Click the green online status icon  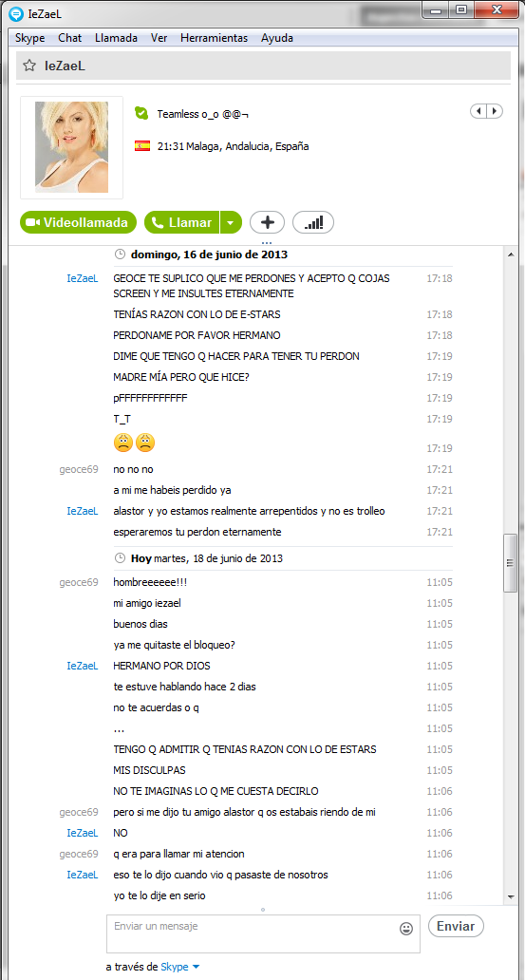(141, 113)
